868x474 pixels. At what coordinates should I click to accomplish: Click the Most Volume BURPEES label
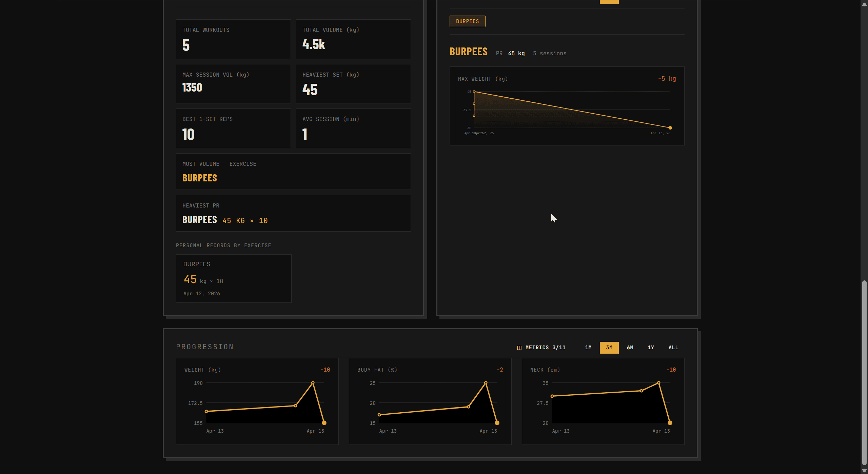(x=200, y=178)
